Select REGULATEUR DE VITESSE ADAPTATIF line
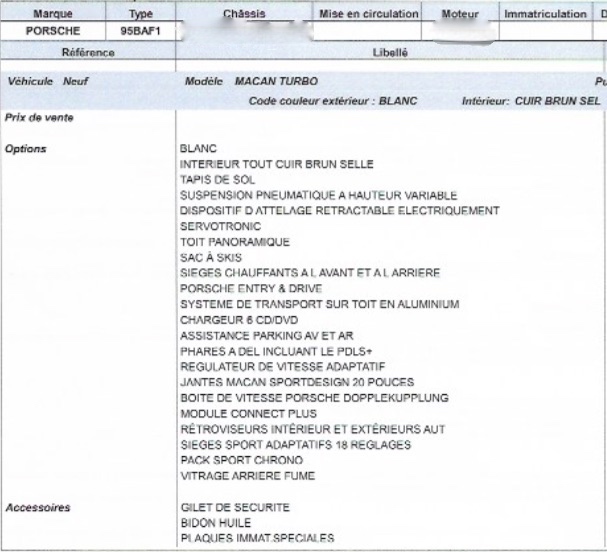 (283, 367)
